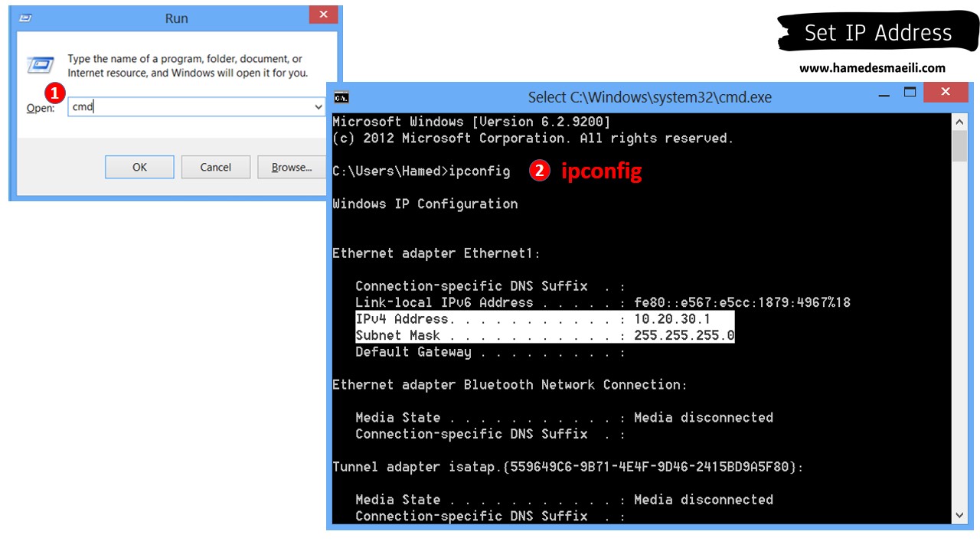
Task: Close the Run dialog
Action: (323, 15)
